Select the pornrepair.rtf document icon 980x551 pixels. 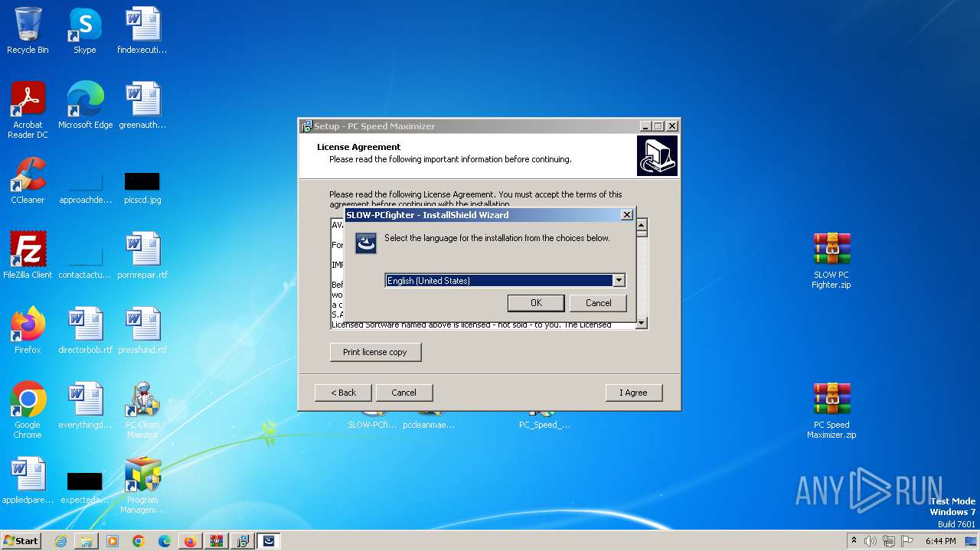coord(142,256)
